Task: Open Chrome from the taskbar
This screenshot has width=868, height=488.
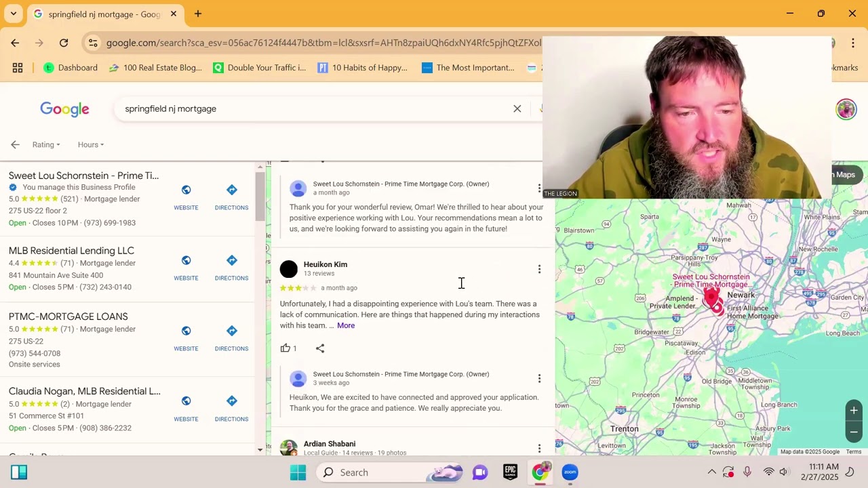Action: click(540, 472)
